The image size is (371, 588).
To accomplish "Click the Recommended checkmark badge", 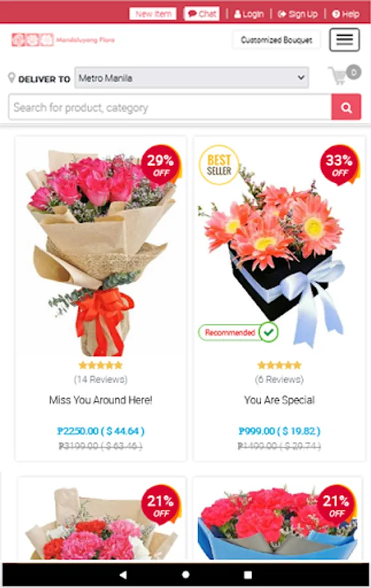I will coord(238,333).
